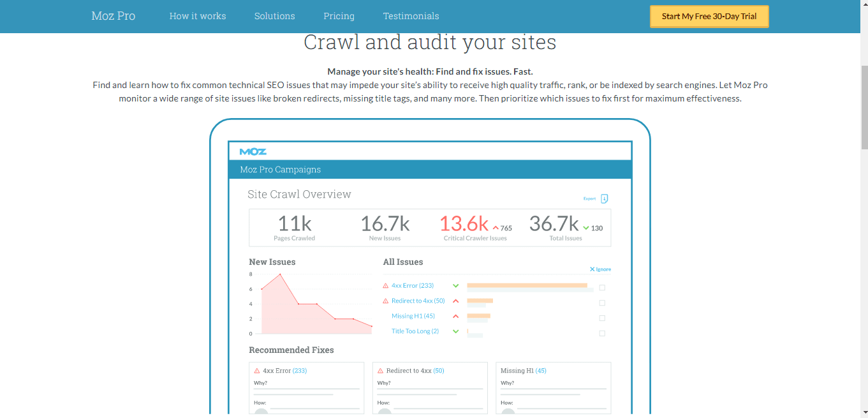The image size is (868, 418).
Task: Tick the checkbox for the 4xx Error issue row
Action: pyautogui.click(x=602, y=288)
